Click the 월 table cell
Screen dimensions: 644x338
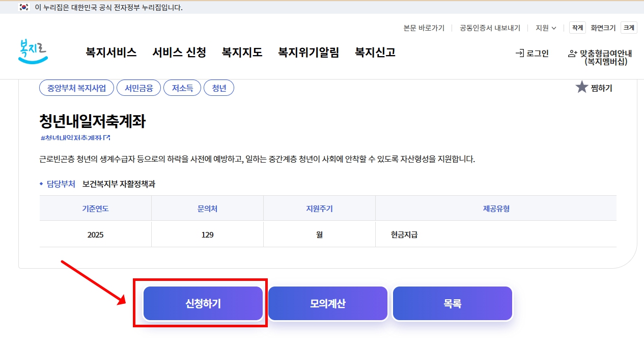[x=319, y=235]
